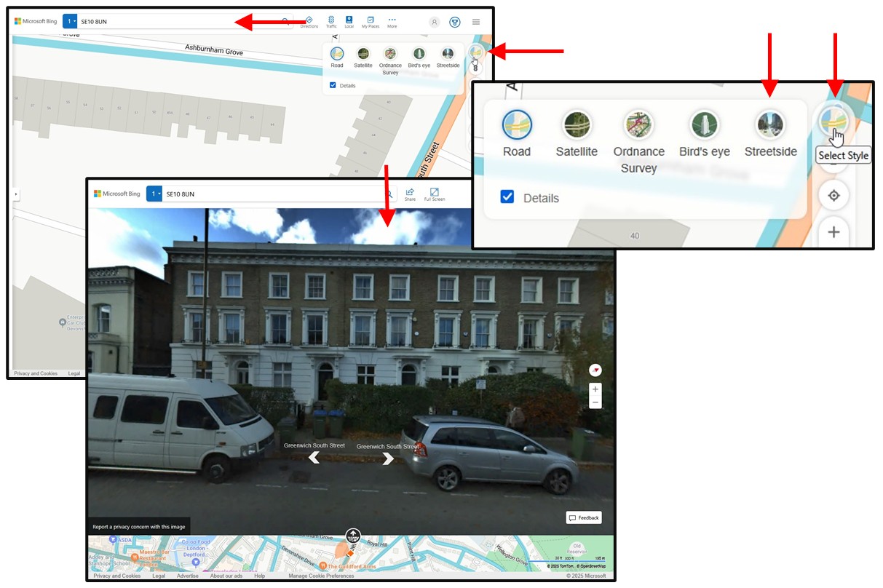
Task: Open the blue '1' dropdown in streetside search bar
Action: click(154, 194)
